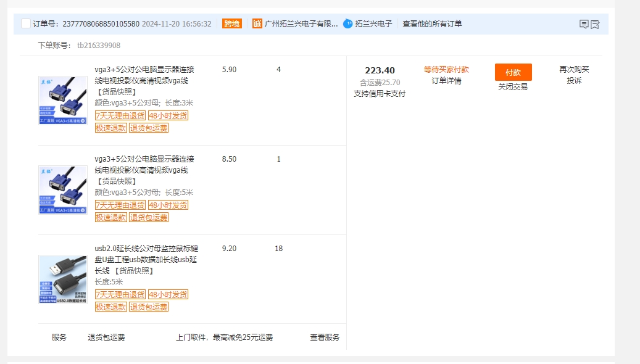Open the USB 2.0 extension cable thumbnail

point(63,279)
